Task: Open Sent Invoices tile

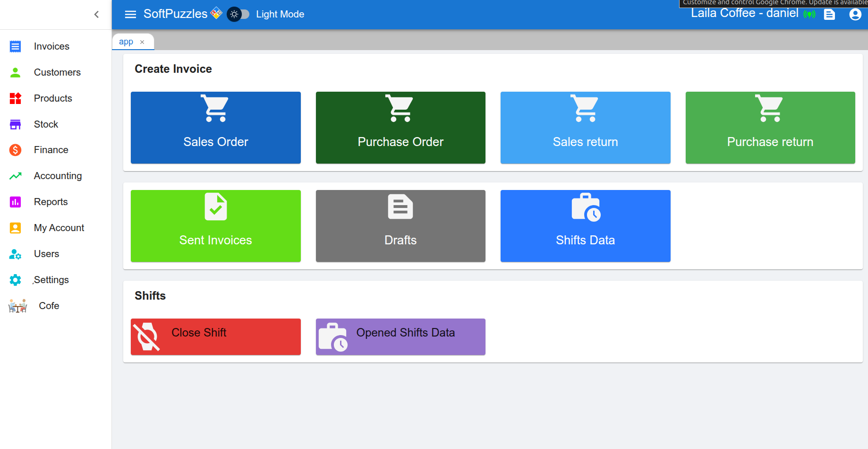Action: 215,226
